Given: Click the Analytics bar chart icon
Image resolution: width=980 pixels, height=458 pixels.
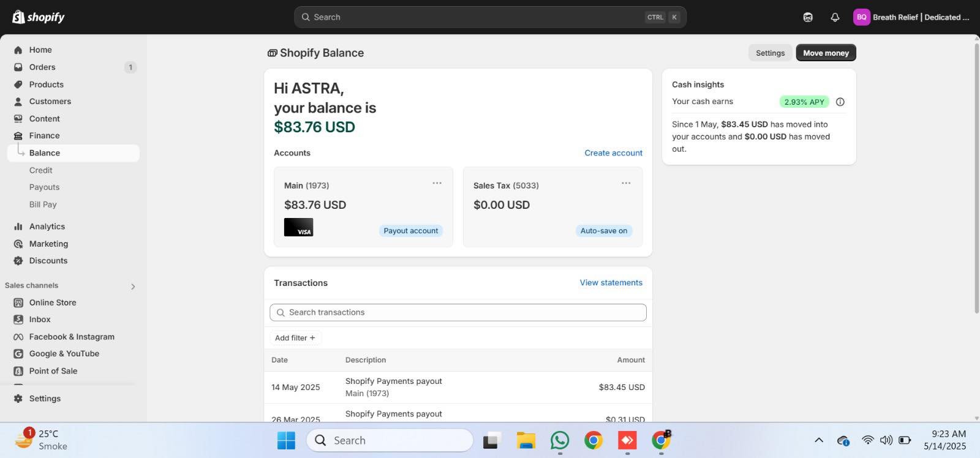Looking at the screenshot, I should pyautogui.click(x=18, y=227).
